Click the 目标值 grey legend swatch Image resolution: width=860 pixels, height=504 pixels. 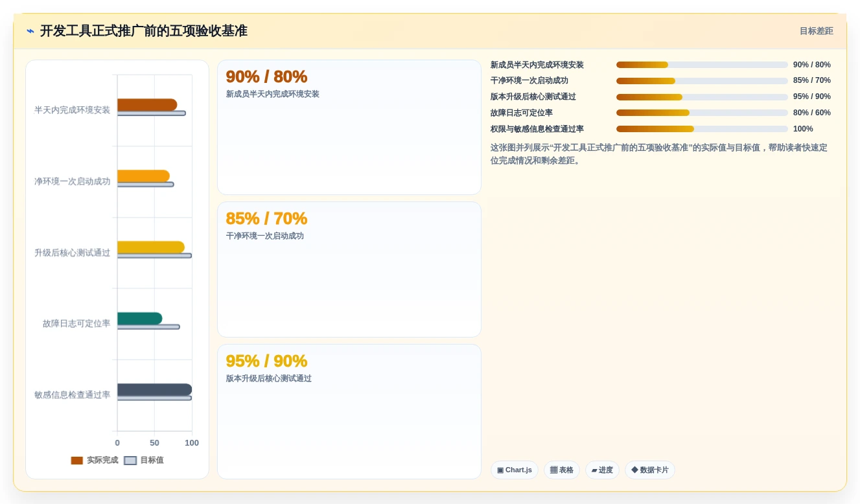click(x=130, y=461)
